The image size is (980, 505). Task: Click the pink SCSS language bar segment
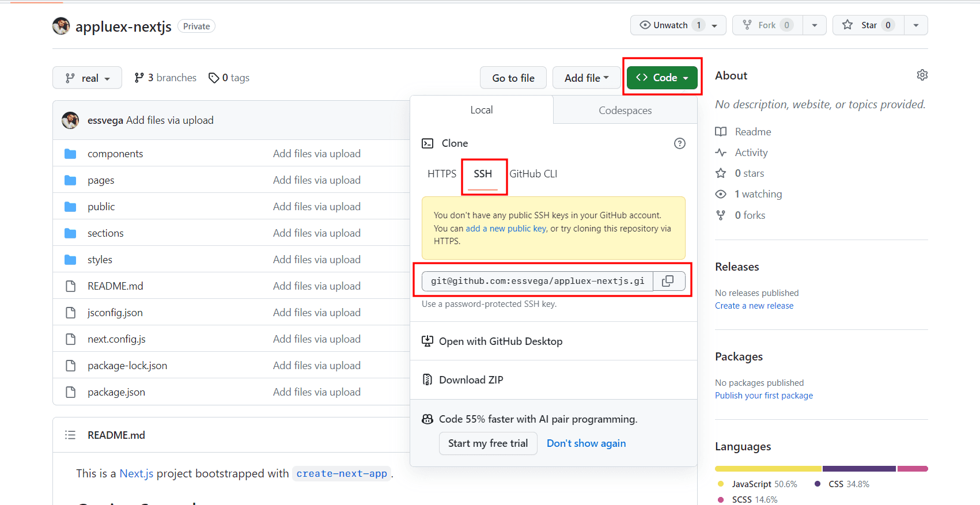pyautogui.click(x=913, y=469)
